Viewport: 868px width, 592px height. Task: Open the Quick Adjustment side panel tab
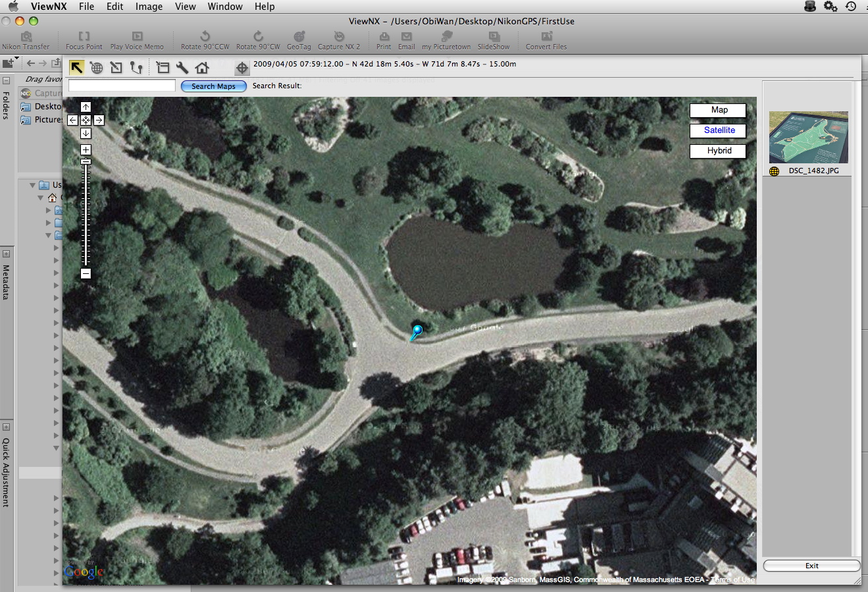(x=6, y=472)
